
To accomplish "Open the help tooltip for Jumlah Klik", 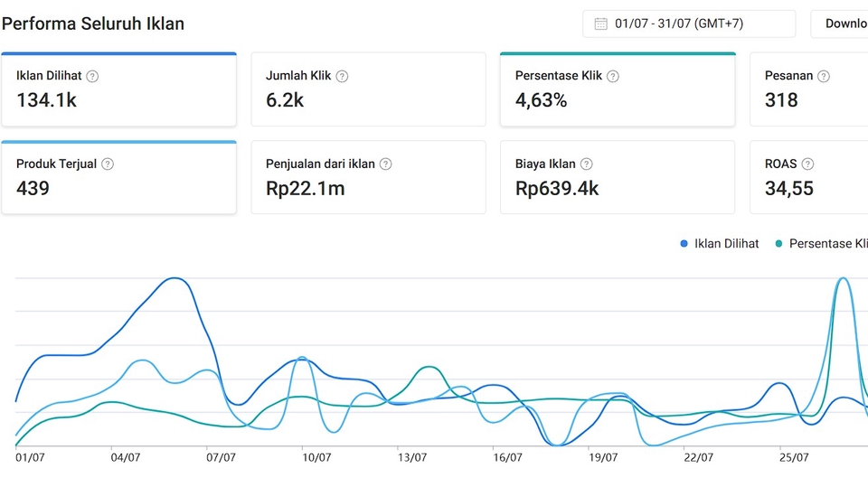I will tap(342, 77).
